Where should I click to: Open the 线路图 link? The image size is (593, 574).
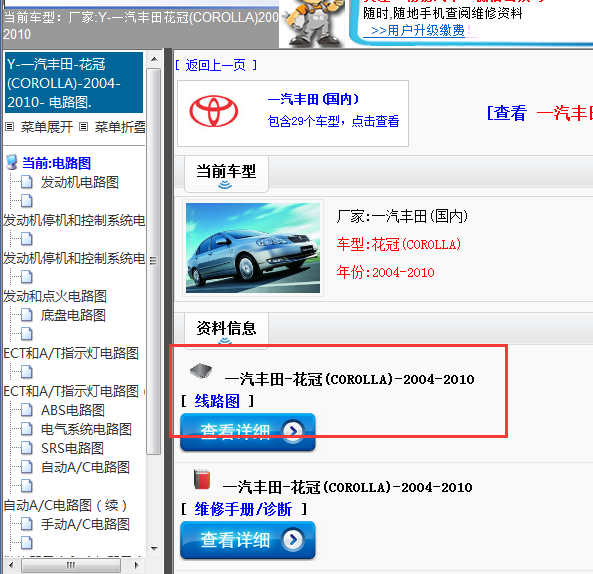(217, 401)
